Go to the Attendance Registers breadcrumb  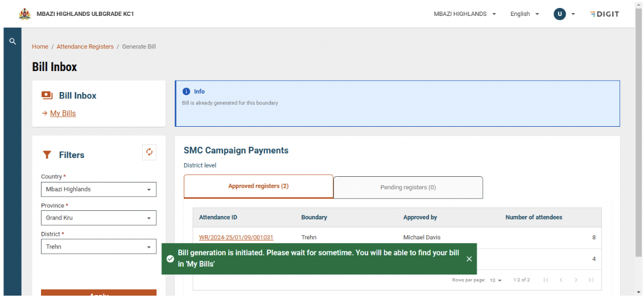[x=85, y=47]
